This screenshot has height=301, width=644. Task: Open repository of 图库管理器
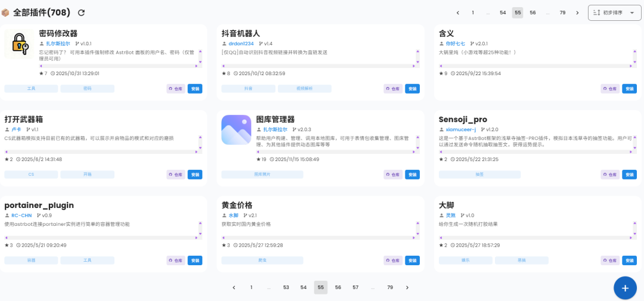click(393, 175)
